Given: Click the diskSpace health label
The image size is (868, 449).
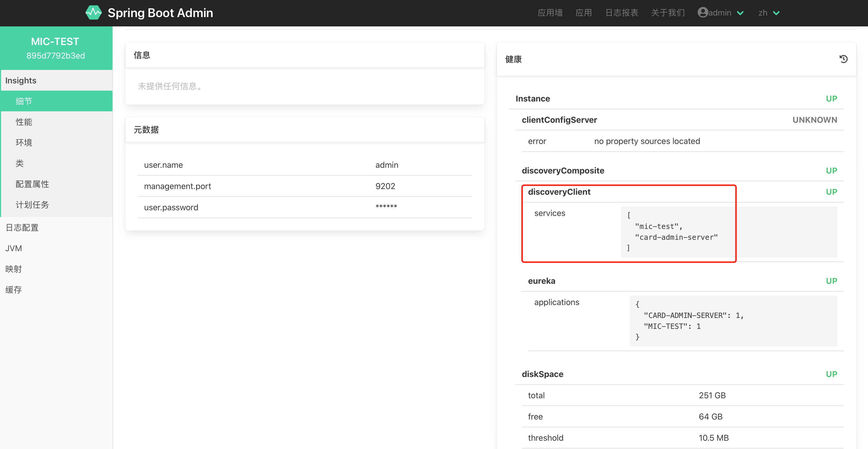Looking at the screenshot, I should click(543, 374).
